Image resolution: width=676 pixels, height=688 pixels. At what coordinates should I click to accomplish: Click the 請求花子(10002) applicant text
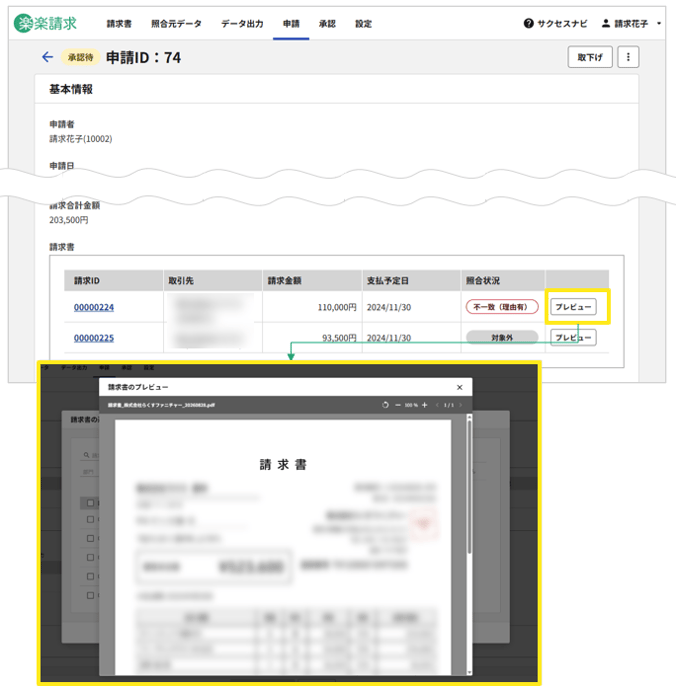[81, 139]
